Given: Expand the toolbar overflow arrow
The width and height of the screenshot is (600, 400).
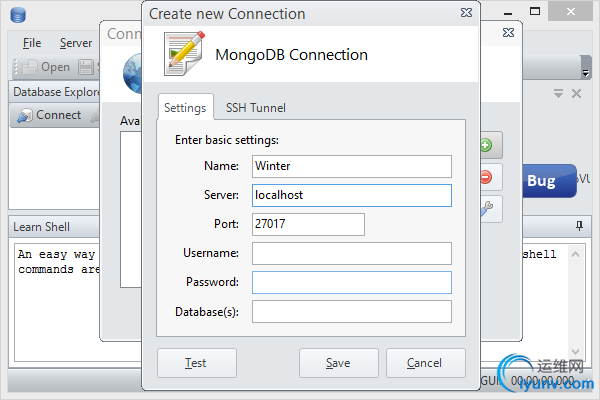Looking at the screenshot, I should [585, 71].
